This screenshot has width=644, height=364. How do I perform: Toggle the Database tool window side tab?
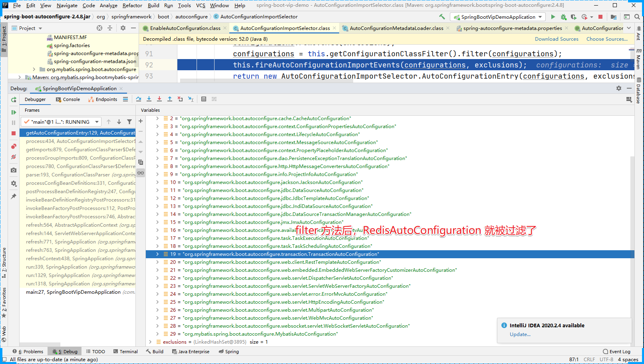pyautogui.click(x=638, y=91)
